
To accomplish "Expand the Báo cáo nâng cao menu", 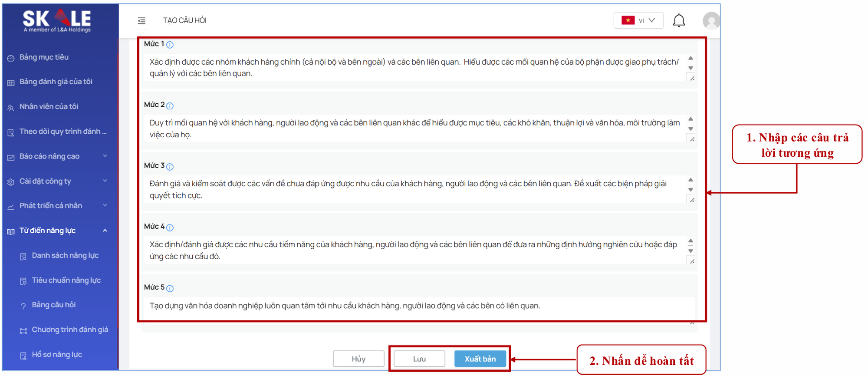I will (x=57, y=156).
